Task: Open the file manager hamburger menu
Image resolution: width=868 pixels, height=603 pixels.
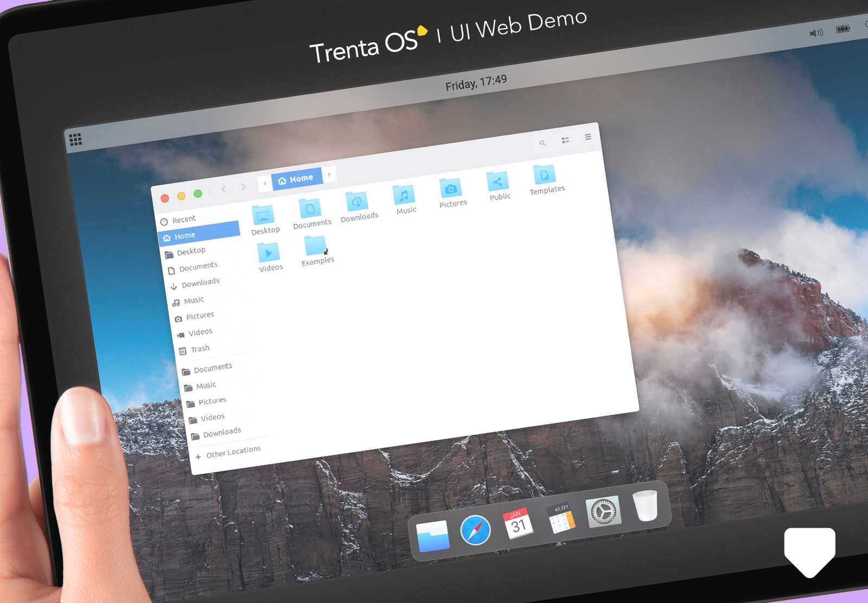Action: click(588, 137)
